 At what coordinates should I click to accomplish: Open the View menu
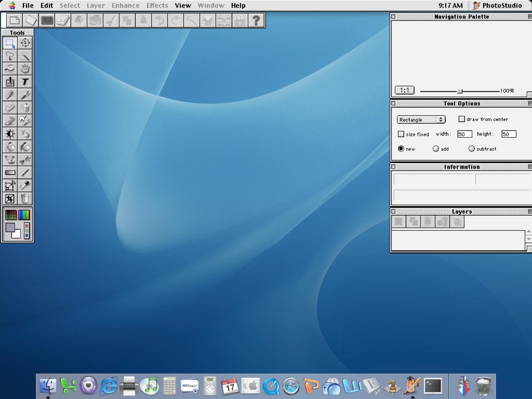click(183, 5)
